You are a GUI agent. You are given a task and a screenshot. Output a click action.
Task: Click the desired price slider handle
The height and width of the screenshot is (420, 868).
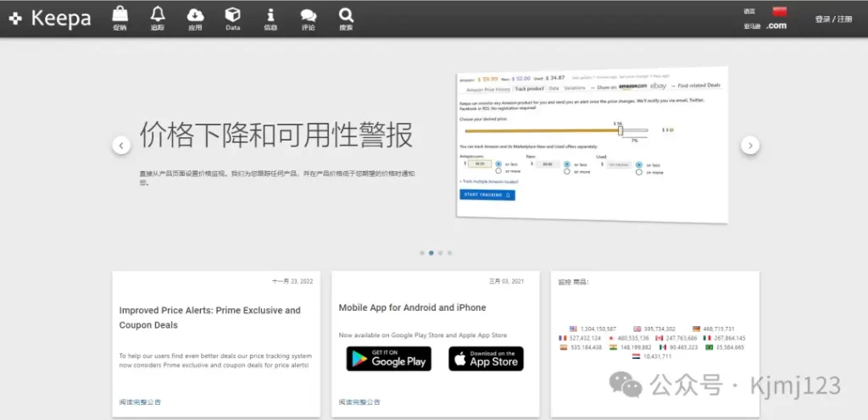[x=620, y=131]
